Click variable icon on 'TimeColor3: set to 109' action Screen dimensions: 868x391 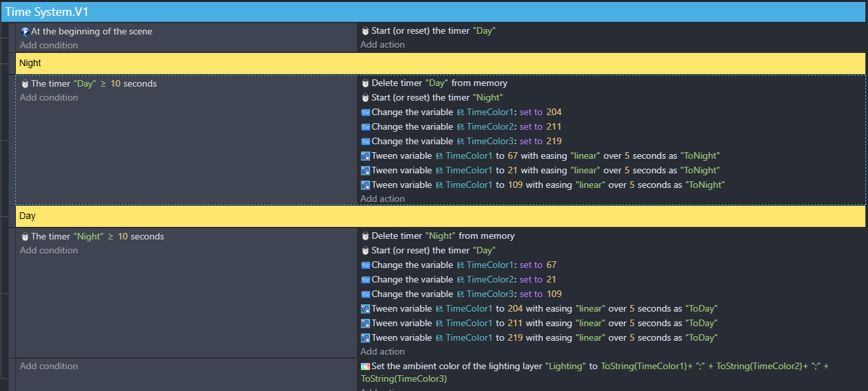[x=365, y=294]
